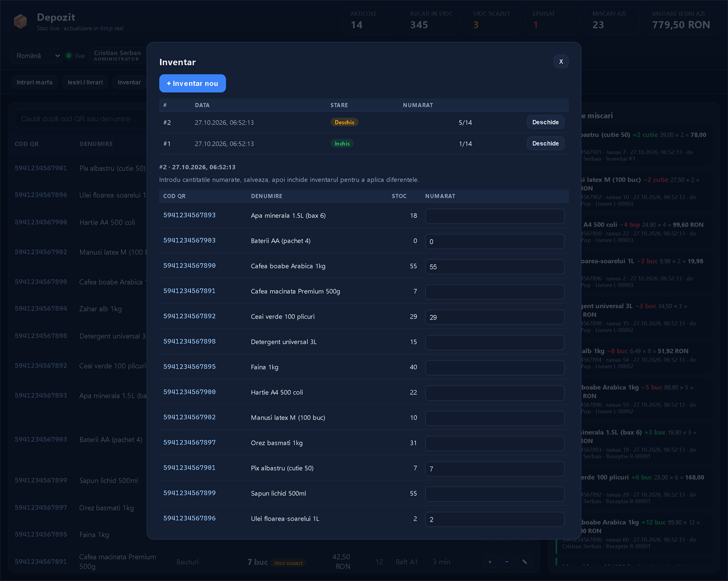Click counted field for Apa minerala 1.5L
This screenshot has height=581, width=728.
(495, 216)
